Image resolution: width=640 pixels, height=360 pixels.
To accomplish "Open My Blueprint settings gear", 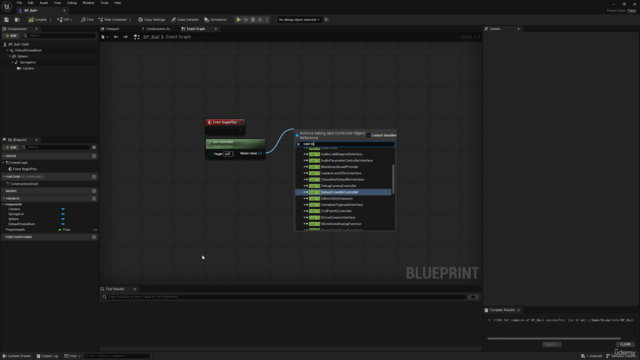I will (x=94, y=147).
